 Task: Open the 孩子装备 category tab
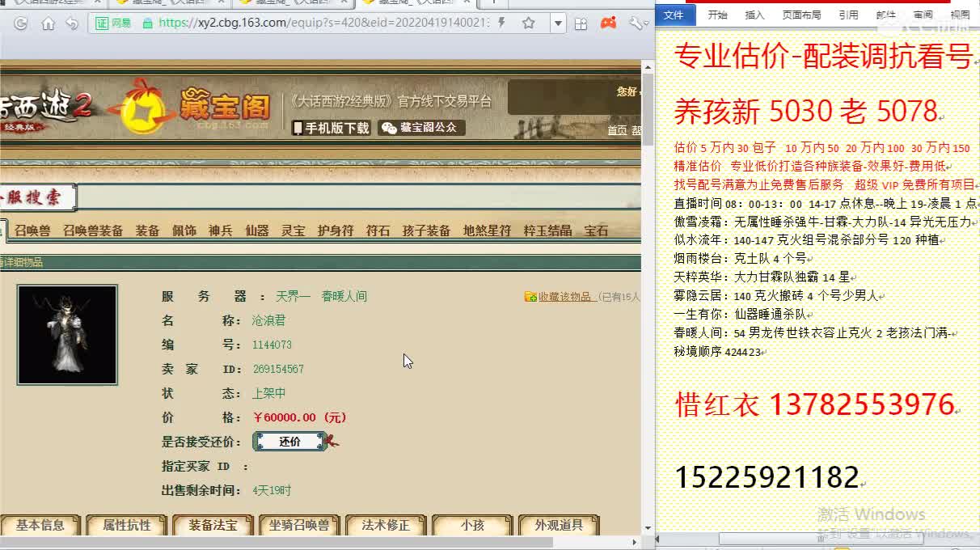click(426, 231)
